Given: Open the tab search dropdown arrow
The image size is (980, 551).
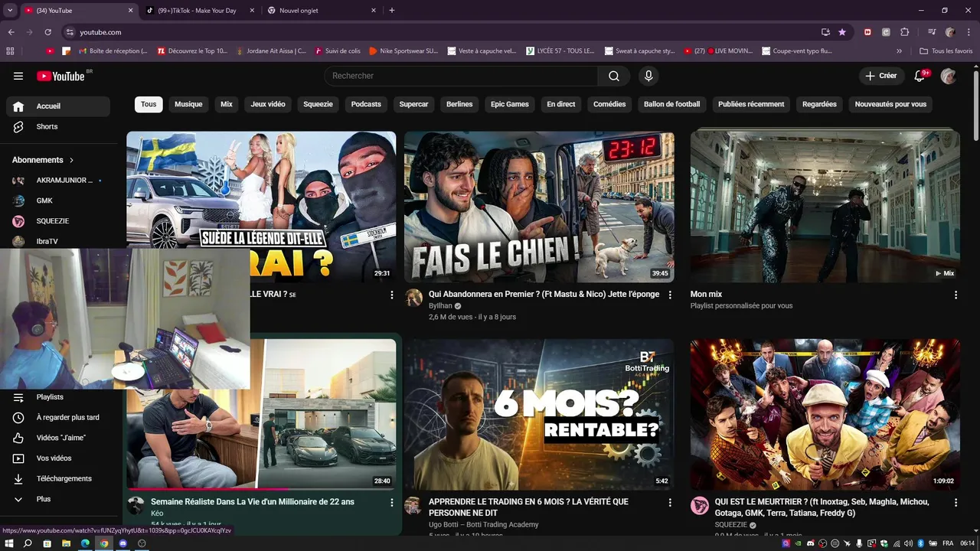Looking at the screenshot, I should coord(10,11).
